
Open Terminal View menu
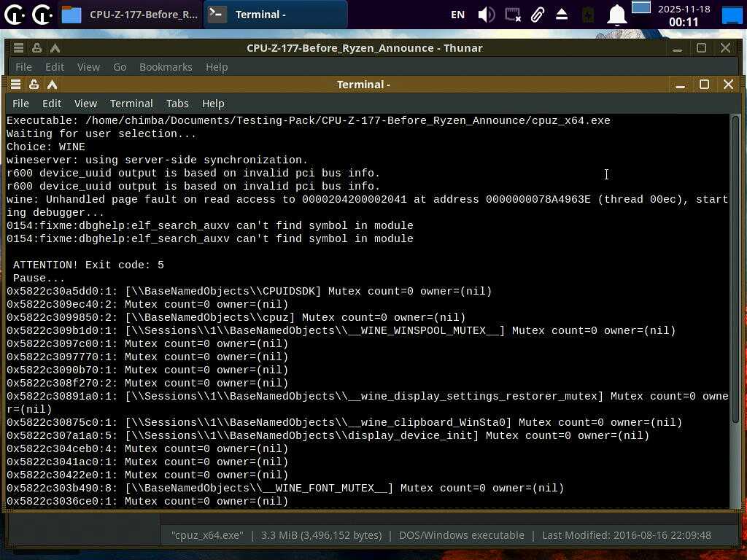[86, 104]
